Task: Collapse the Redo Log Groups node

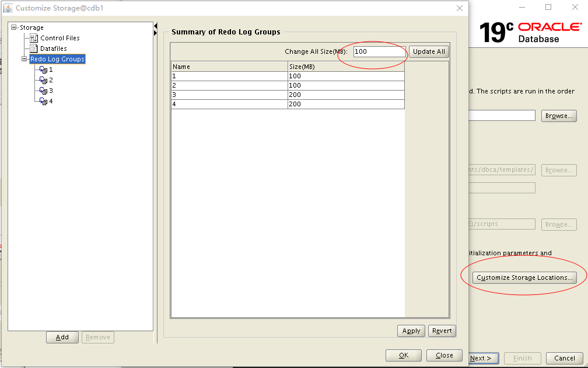Action: pos(24,59)
